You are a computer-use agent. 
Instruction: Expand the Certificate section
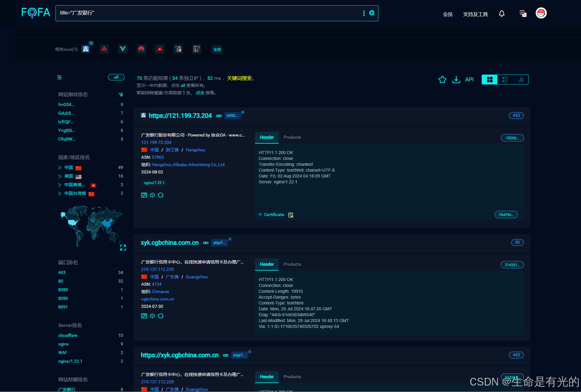point(271,214)
